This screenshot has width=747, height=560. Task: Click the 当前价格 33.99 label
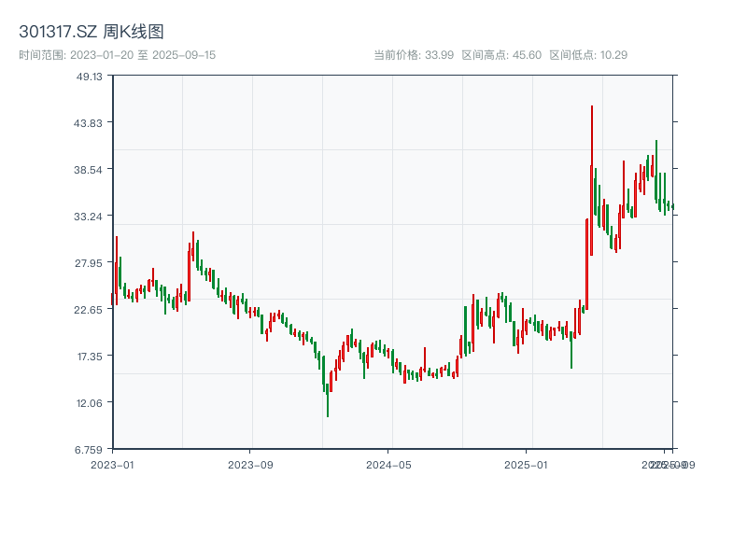point(414,55)
